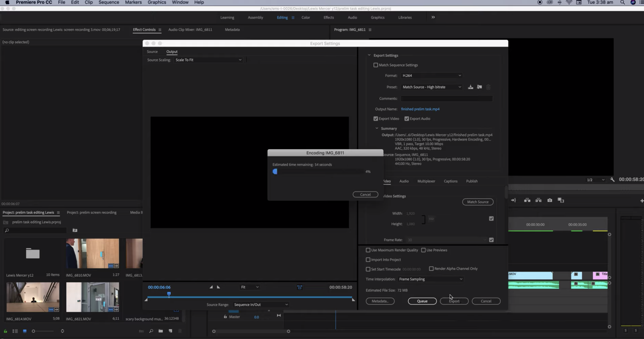This screenshot has width=644, height=339.
Task: Click Export Frame camera icon
Action: pos(549,200)
